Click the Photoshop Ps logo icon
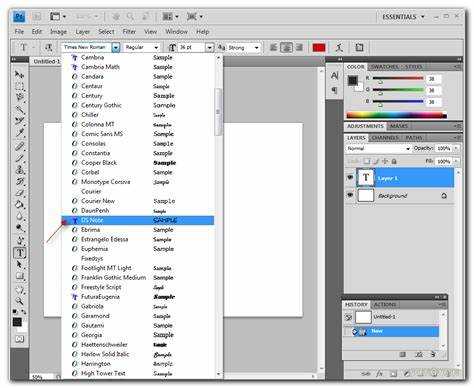This screenshot has width=474, height=388. [19, 17]
